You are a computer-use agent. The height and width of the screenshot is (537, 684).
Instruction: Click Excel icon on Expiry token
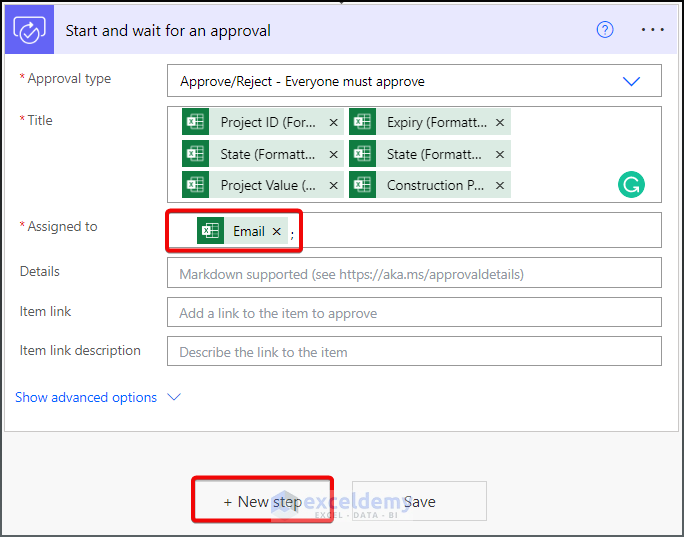(362, 123)
